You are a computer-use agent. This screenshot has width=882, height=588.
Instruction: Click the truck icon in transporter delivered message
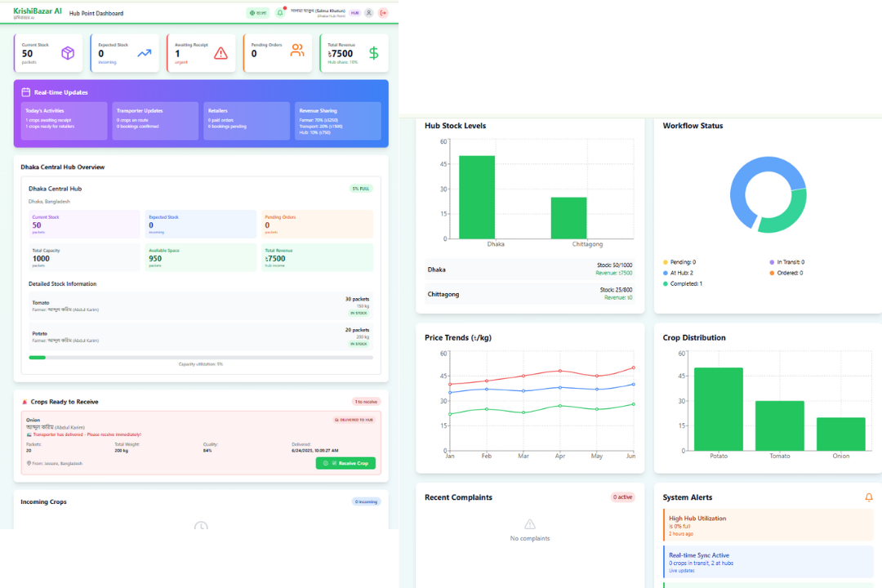click(x=29, y=434)
